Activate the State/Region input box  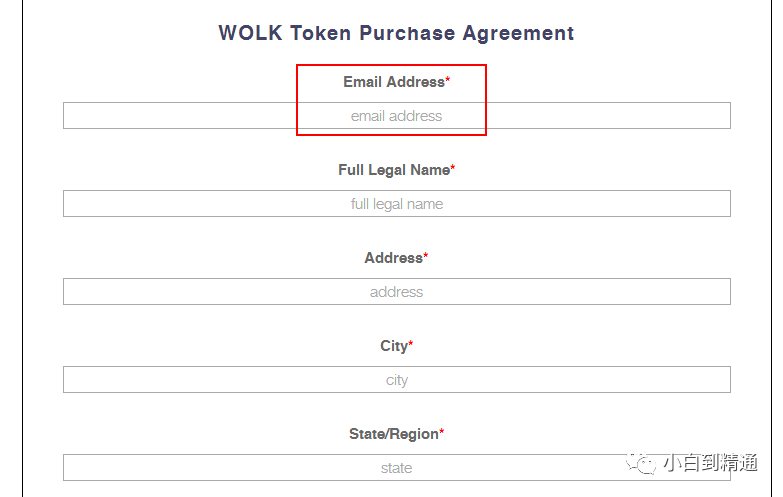pyautogui.click(x=396, y=468)
